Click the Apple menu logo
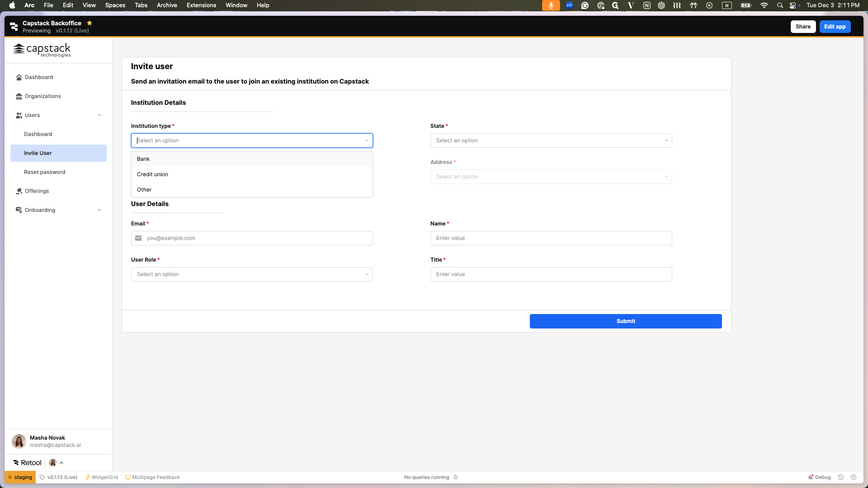The image size is (868, 488). [12, 5]
